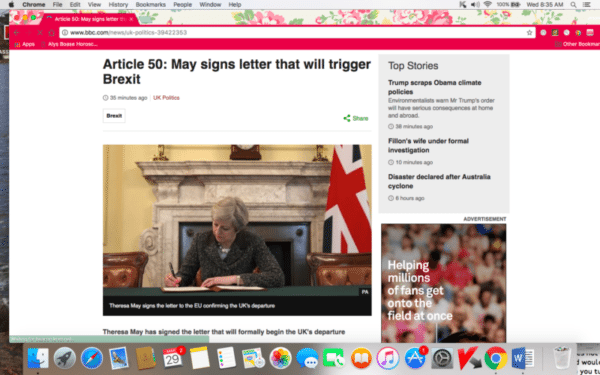Image resolution: width=600 pixels, height=375 pixels.
Task: Open the View menu
Action: click(94, 5)
